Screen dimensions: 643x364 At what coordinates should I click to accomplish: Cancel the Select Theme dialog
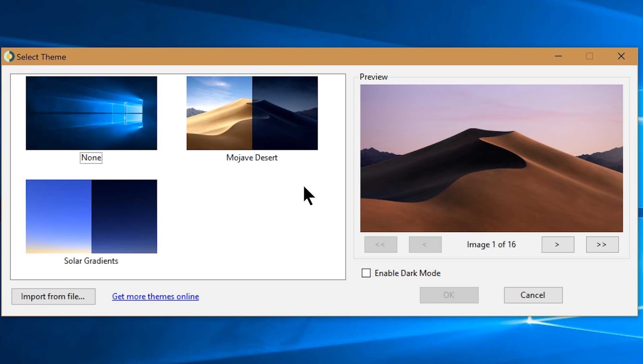coord(533,295)
